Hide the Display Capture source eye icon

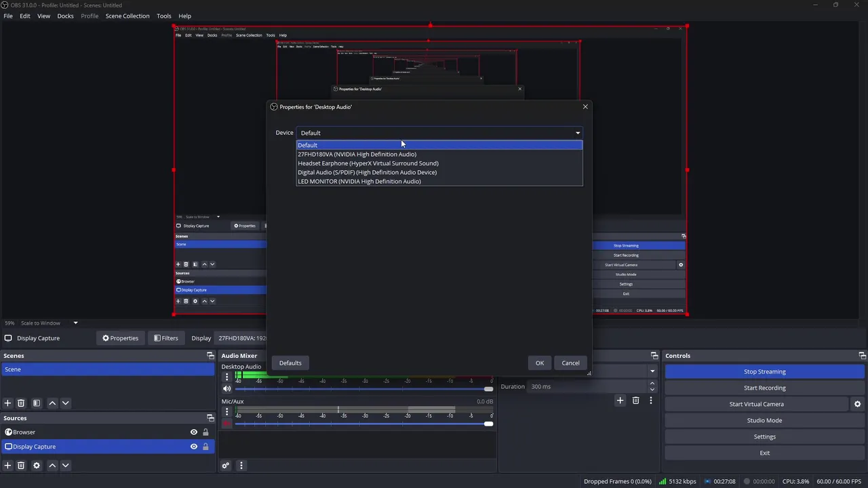194,447
